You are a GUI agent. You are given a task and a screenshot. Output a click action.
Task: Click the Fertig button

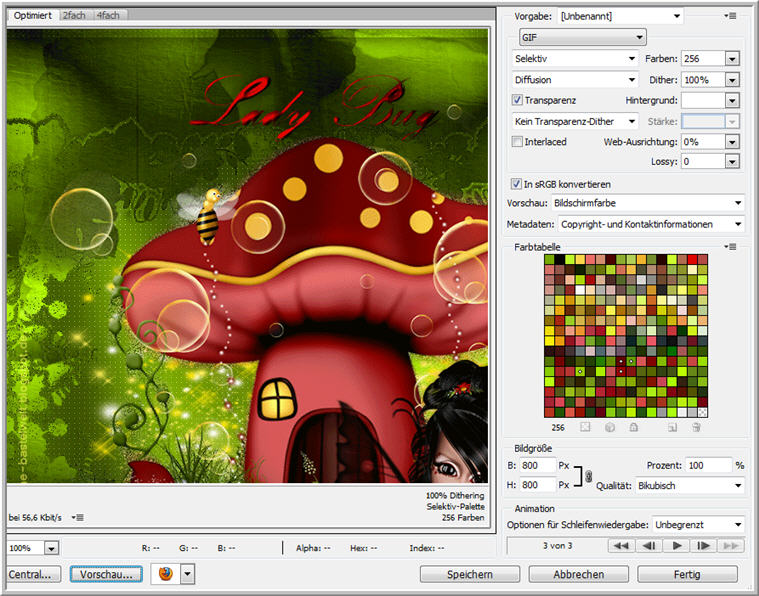point(687,574)
